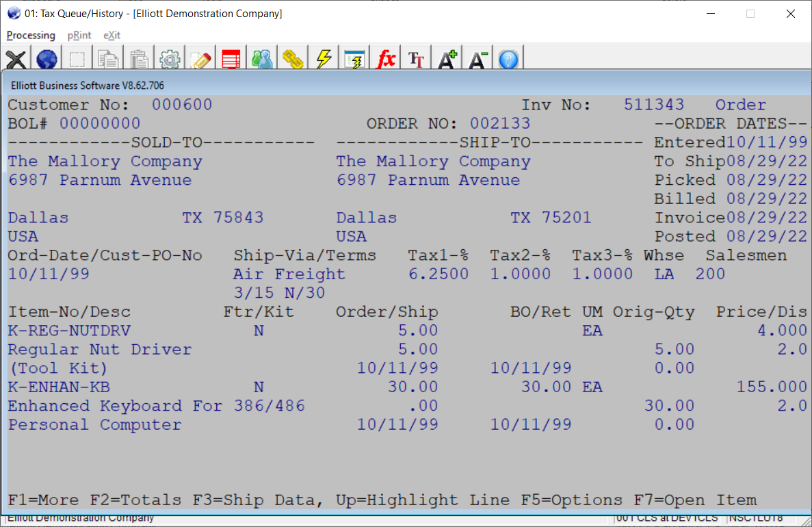Click the app globe icon in title bar
The width and height of the screenshot is (812, 527).
(14, 14)
